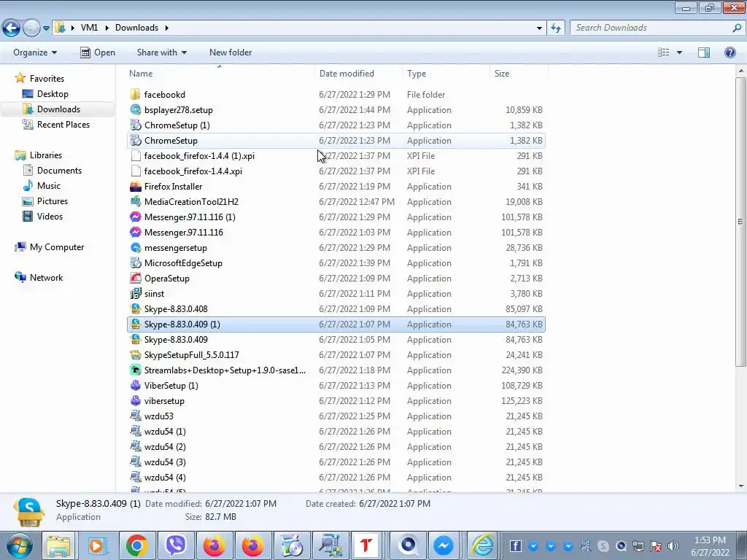This screenshot has height=560, width=747.
Task: Select Network in the sidebar
Action: [x=46, y=278]
